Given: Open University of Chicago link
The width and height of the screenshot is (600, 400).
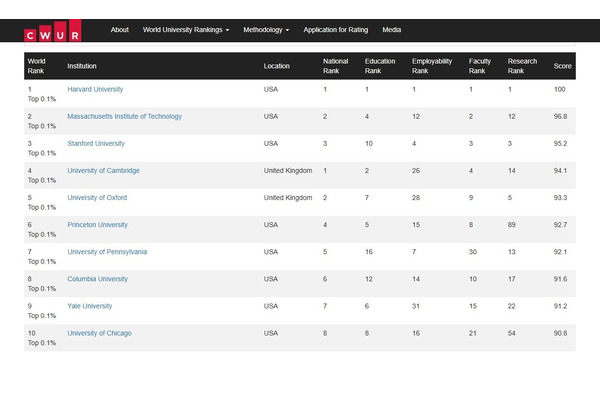Looking at the screenshot, I should click(99, 333).
